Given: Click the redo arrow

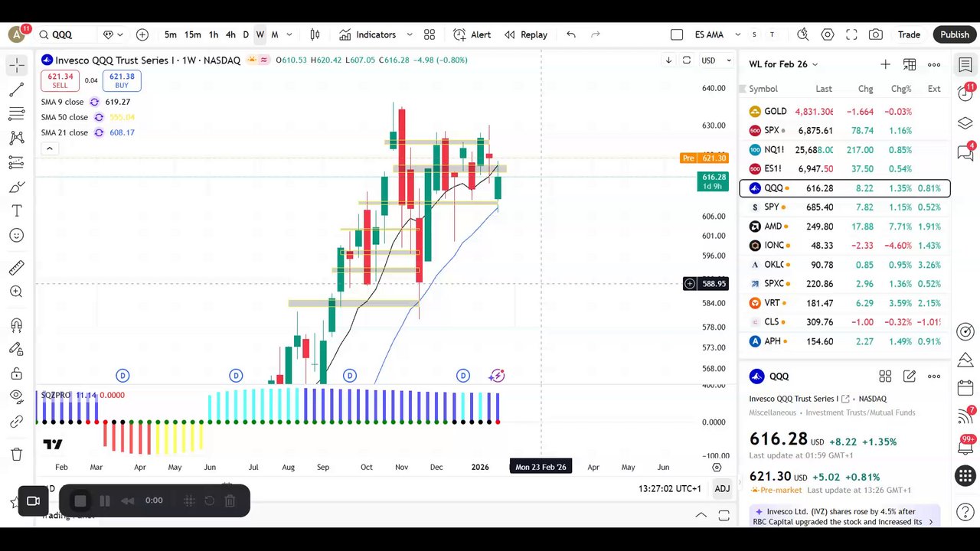Looking at the screenshot, I should coord(596,34).
